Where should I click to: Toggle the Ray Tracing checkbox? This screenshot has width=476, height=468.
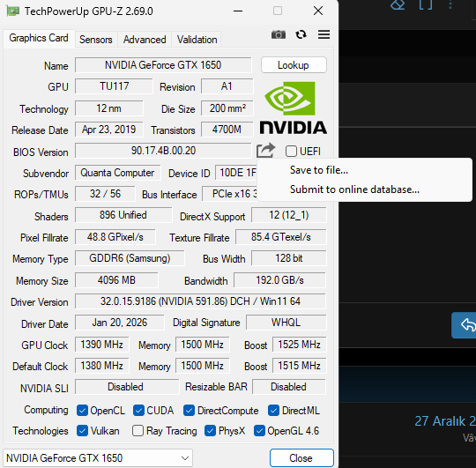pyautogui.click(x=138, y=431)
